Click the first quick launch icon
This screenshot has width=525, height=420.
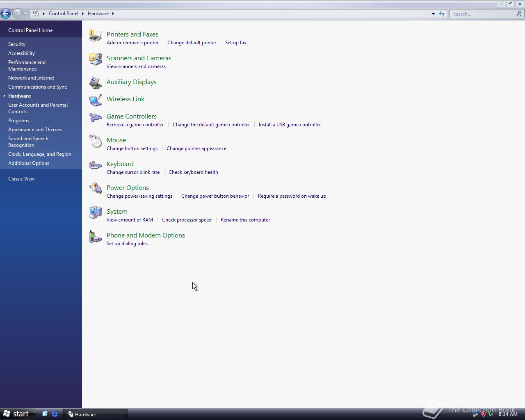click(x=45, y=414)
